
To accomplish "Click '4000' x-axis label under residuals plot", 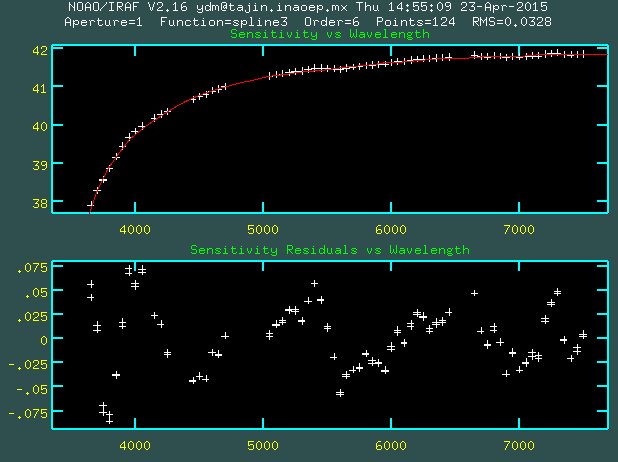I will click(x=135, y=445).
